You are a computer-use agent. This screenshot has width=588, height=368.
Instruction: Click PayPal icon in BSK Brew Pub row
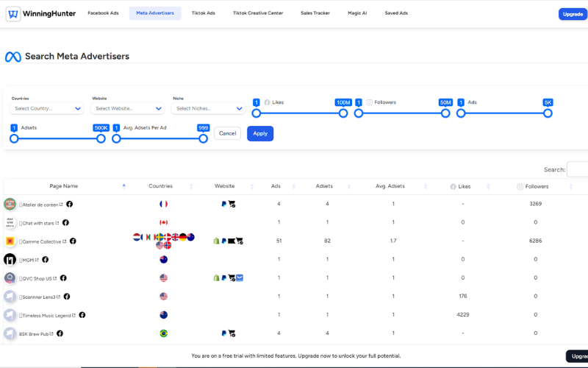(x=224, y=333)
